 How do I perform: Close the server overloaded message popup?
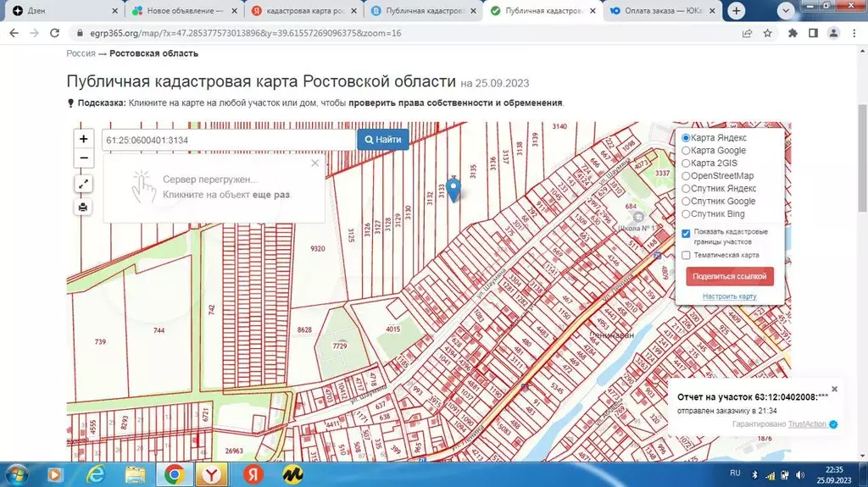coord(315,163)
